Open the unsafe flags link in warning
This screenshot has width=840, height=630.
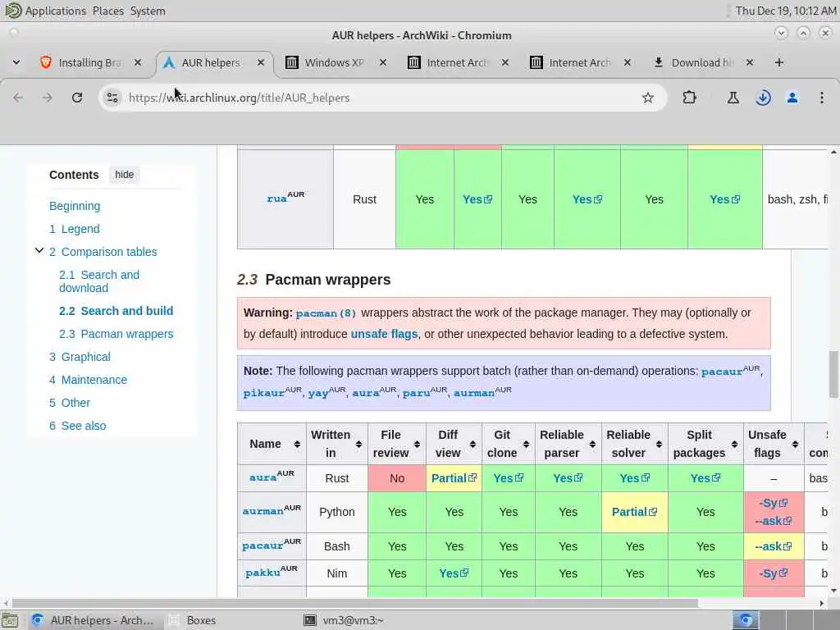click(384, 334)
